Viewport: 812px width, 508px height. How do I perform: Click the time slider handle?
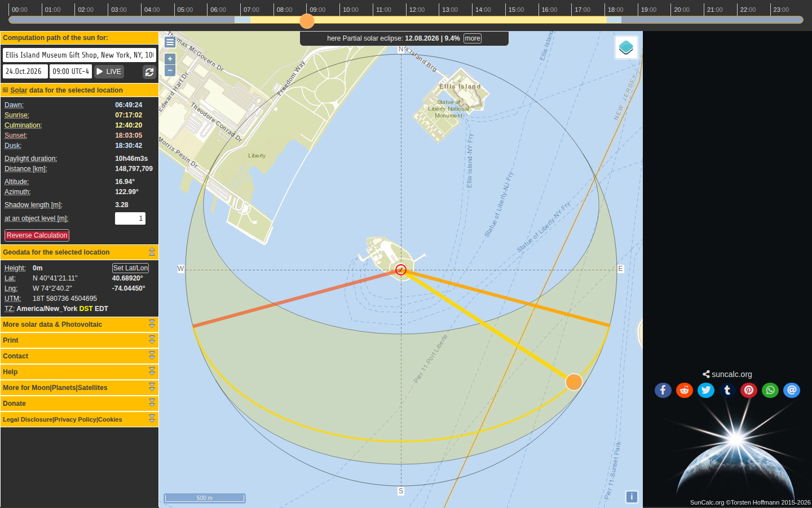tap(307, 21)
